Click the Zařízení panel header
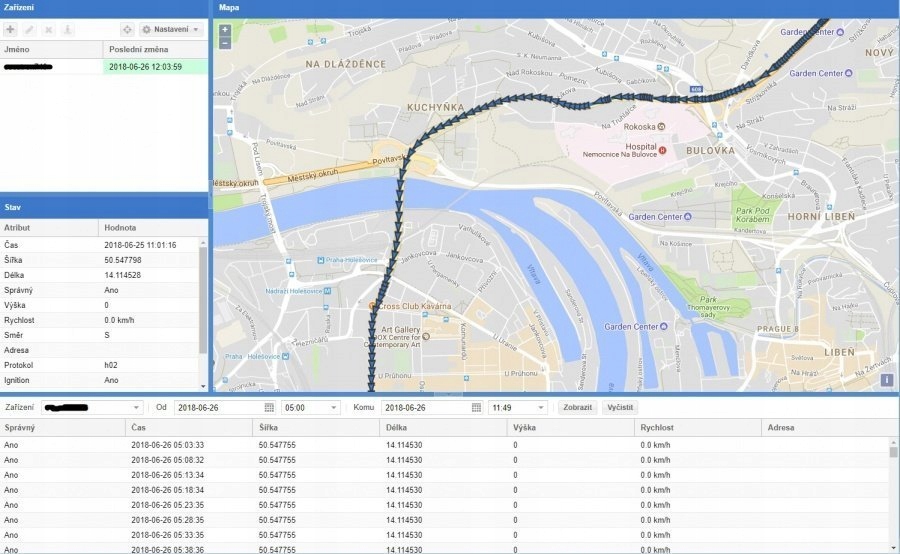 104,8
